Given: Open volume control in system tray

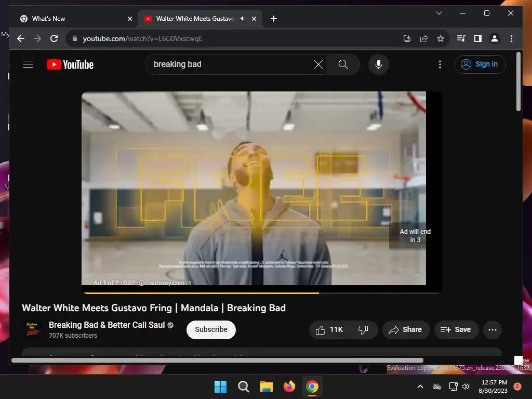Looking at the screenshot, I should click(465, 387).
